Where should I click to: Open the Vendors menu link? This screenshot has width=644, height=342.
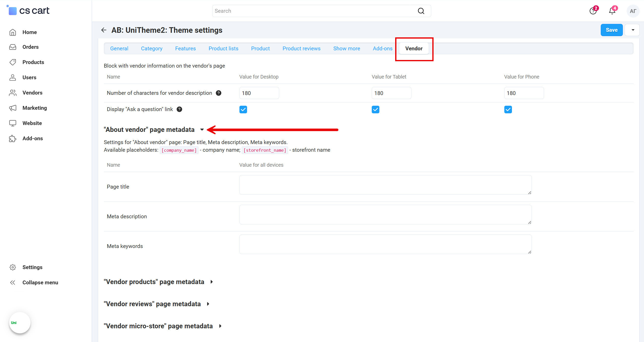pyautogui.click(x=32, y=93)
